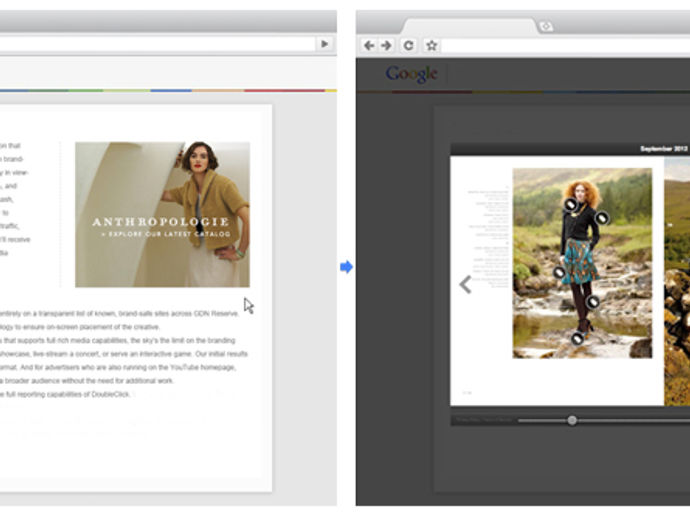Click the go arrow in left browser
The width and height of the screenshot is (690, 518).
pyautogui.click(x=325, y=44)
